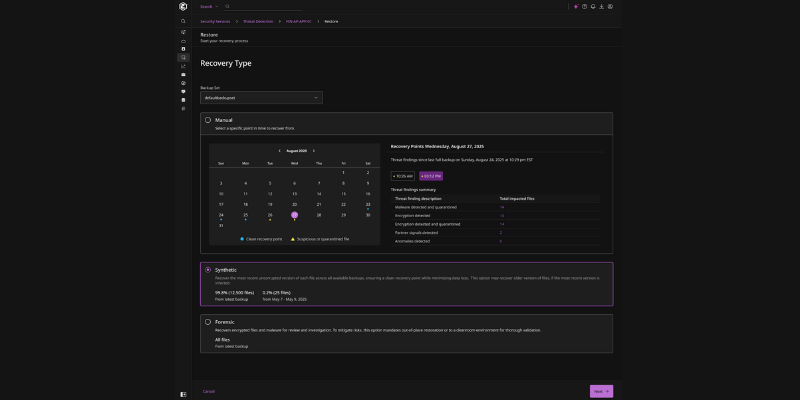Expand the sidebar using the bottom-left icon
Image resolution: width=800 pixels, height=400 pixels.
coord(182,393)
